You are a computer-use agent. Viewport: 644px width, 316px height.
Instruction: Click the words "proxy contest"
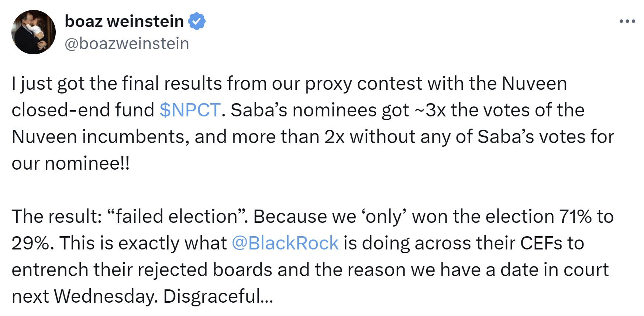pos(363,84)
